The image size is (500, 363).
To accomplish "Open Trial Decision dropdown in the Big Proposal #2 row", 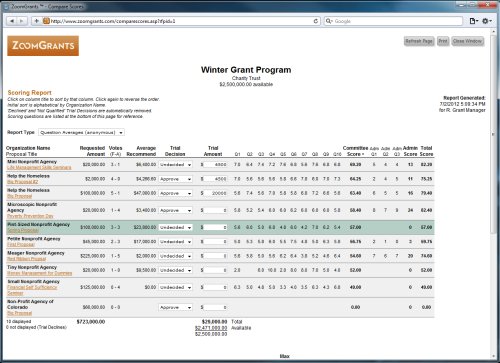I will tap(175, 179).
